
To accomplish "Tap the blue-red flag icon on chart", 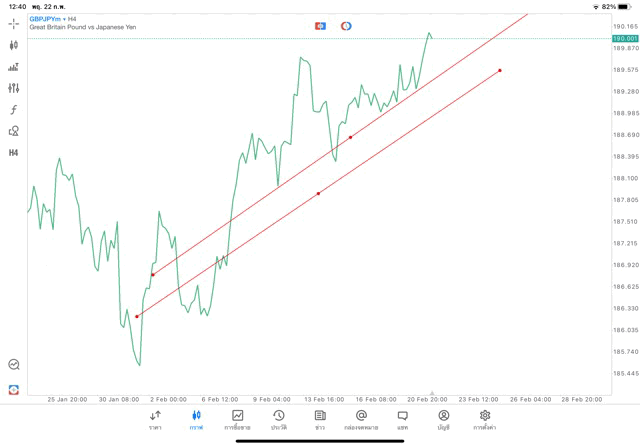I will point(320,25).
